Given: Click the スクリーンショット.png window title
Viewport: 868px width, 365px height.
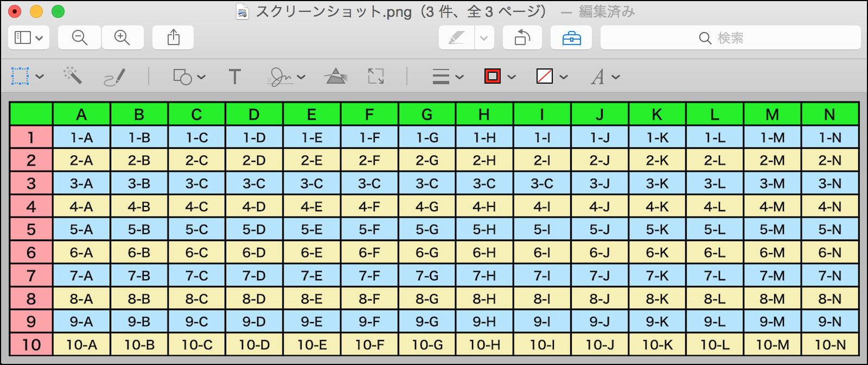Looking at the screenshot, I should click(334, 11).
